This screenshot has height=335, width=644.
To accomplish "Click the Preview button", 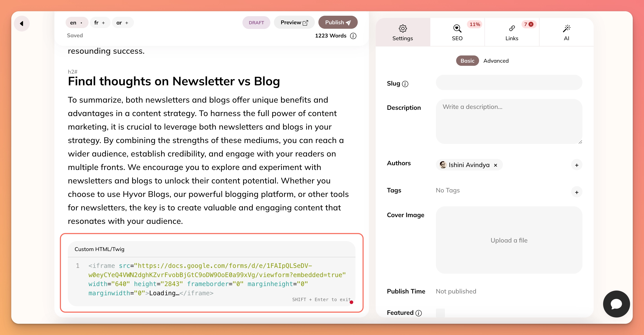I will [x=294, y=22].
